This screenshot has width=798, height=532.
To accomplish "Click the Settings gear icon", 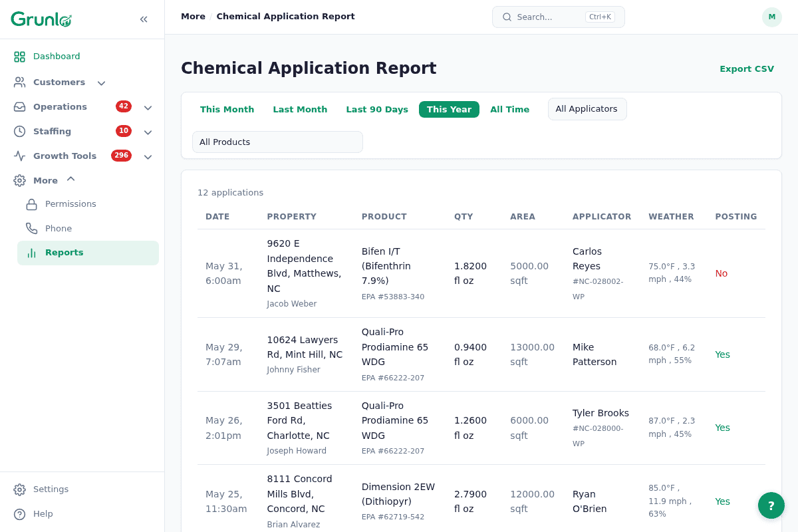I will (x=20, y=489).
